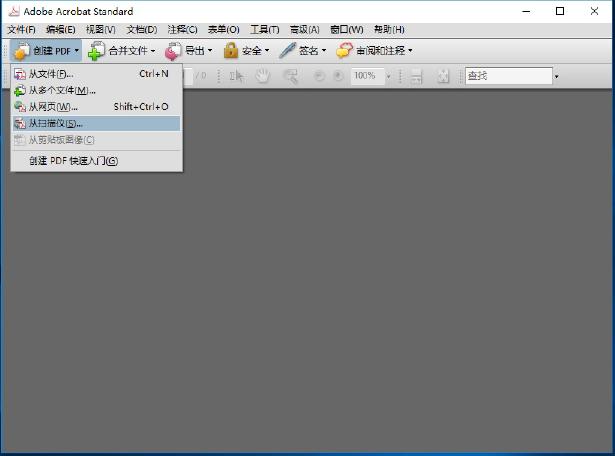Viewport: 615px width, 456px height.
Task: Choose 从文件(F)... from create menu
Action: point(96,74)
